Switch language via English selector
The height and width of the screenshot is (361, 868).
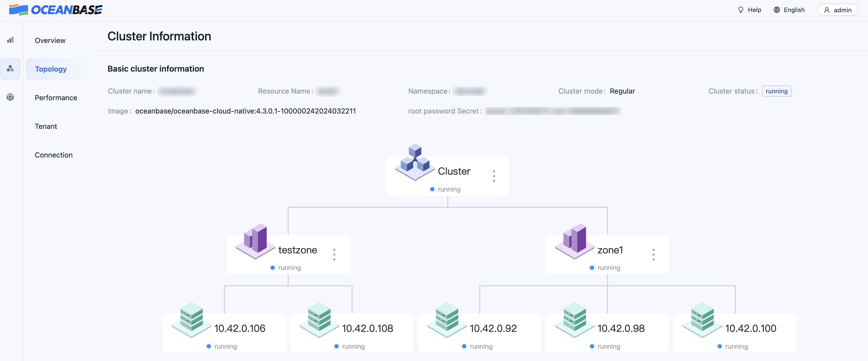coord(789,10)
